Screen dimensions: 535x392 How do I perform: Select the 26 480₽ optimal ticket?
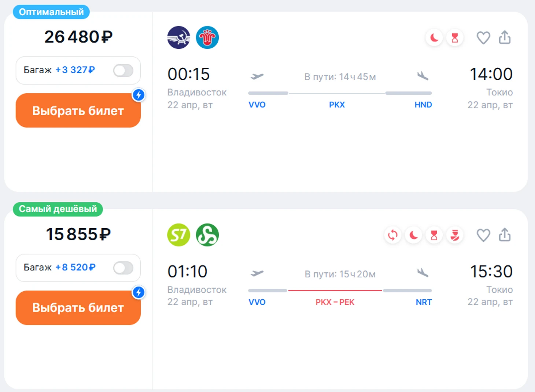(x=78, y=110)
